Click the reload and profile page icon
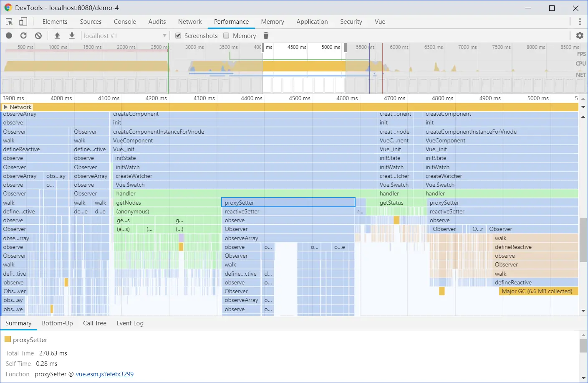588x383 pixels. [23, 36]
